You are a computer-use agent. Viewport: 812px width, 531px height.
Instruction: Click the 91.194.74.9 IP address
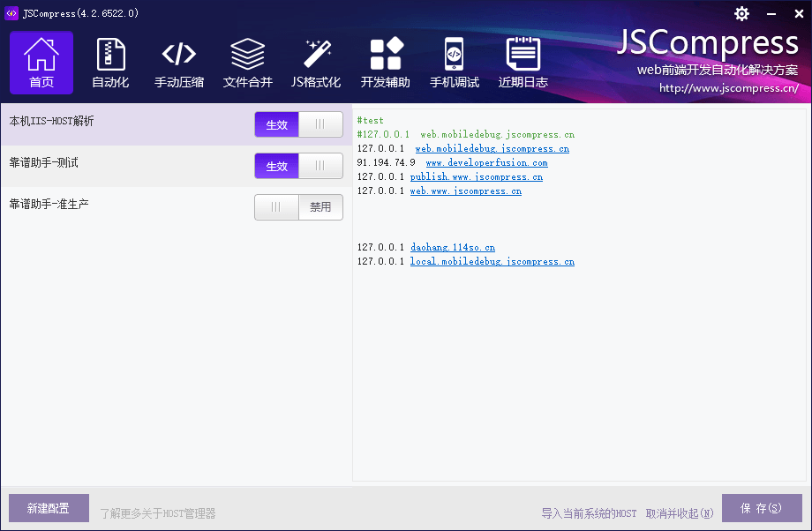coord(386,162)
